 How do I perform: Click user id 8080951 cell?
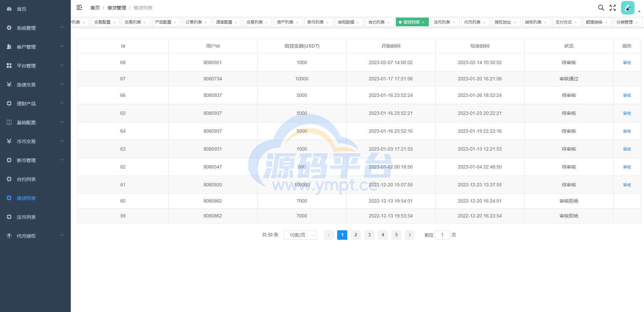[213, 62]
